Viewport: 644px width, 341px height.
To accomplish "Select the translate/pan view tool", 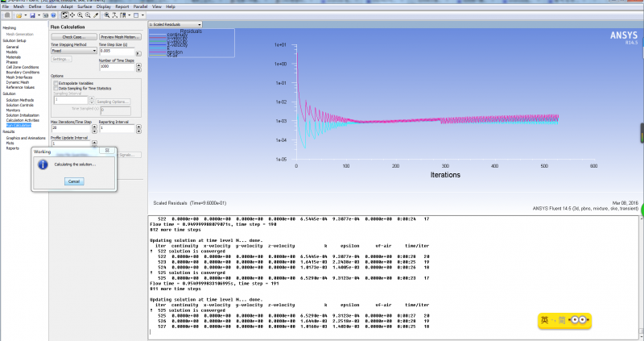I will pos(74,15).
